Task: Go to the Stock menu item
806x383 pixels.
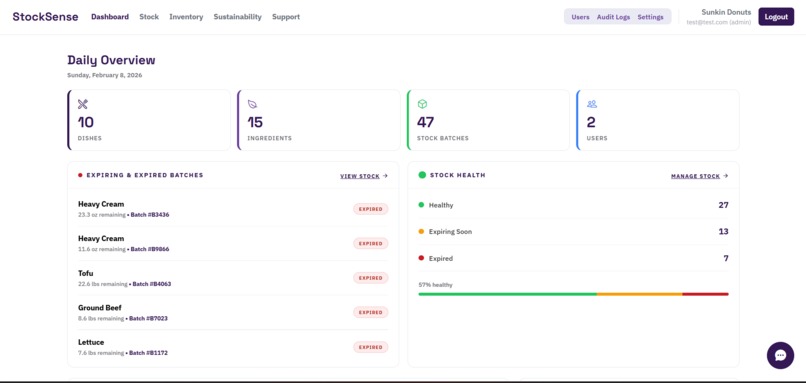Action: pyautogui.click(x=149, y=17)
